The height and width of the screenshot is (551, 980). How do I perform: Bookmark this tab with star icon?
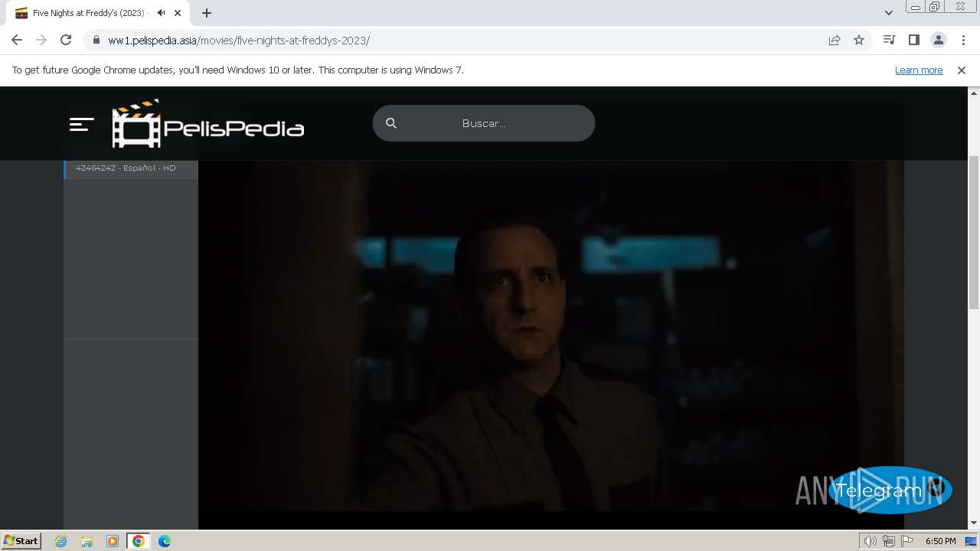click(859, 41)
